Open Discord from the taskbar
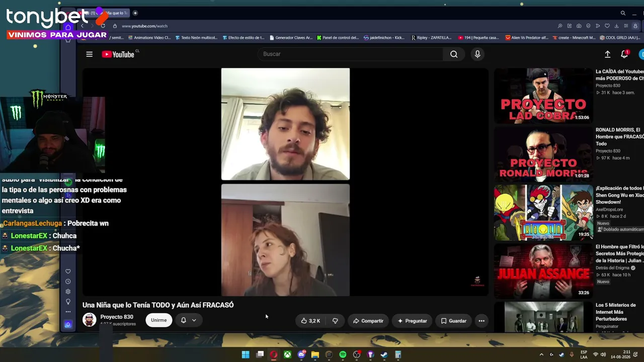644x362 pixels. (x=301, y=354)
